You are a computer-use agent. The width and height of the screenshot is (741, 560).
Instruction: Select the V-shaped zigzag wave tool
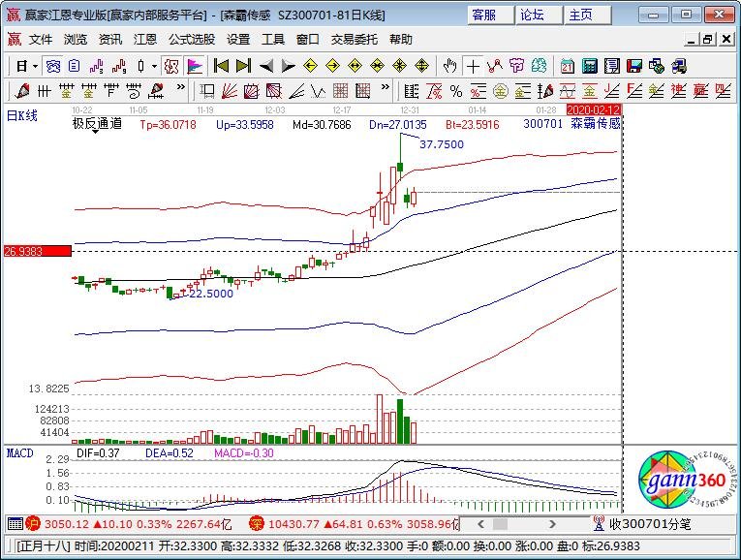tap(319, 90)
